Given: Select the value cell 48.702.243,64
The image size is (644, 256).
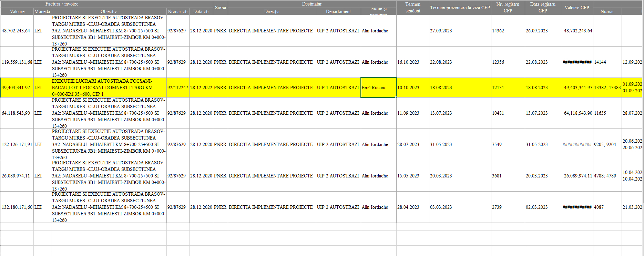Looking at the screenshot, I should pyautogui.click(x=17, y=31).
